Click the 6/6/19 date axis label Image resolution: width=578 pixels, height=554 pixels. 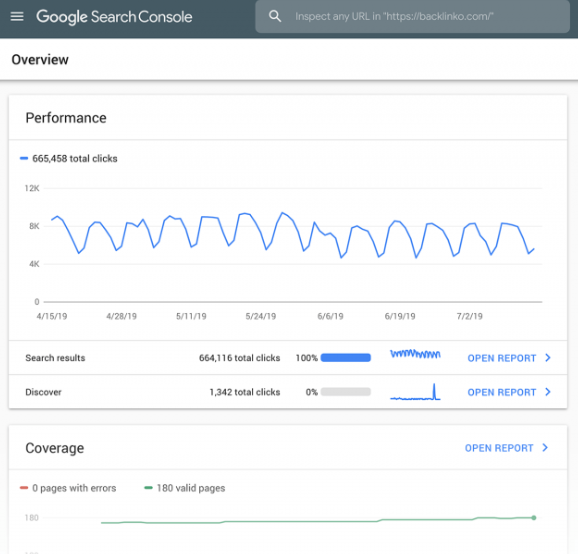pos(331,316)
